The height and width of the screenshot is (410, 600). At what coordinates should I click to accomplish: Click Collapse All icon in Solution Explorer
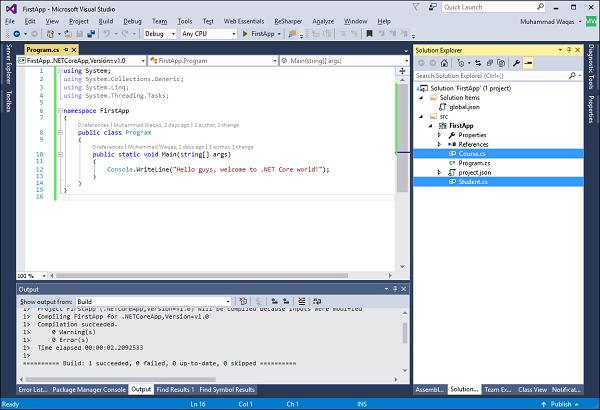click(x=488, y=62)
